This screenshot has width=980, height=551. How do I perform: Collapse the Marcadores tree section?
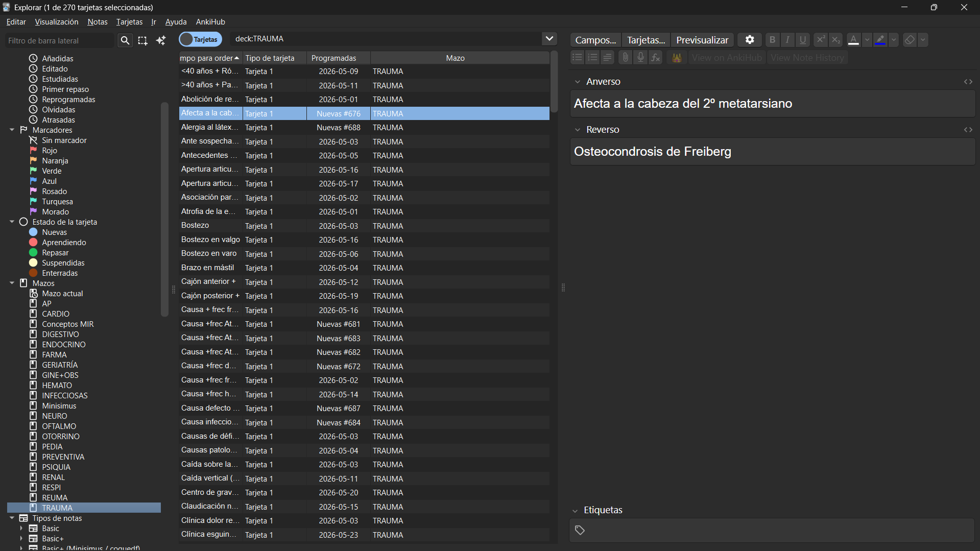pos(12,130)
